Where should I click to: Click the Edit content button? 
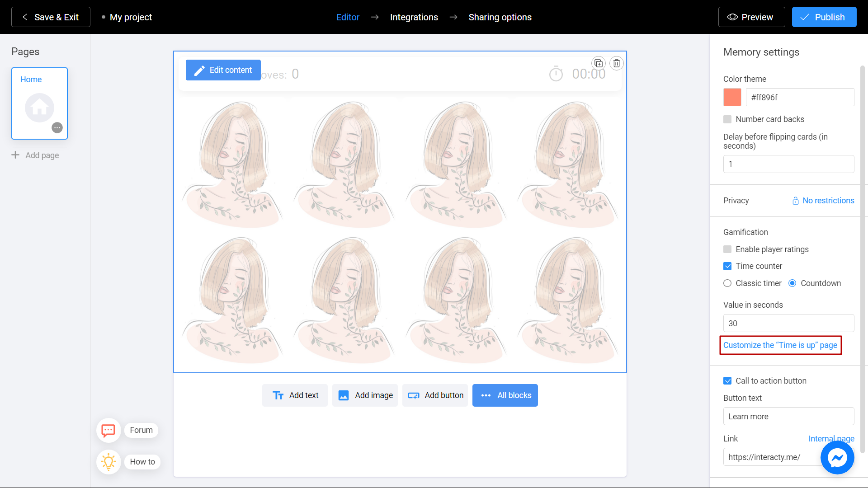point(223,70)
